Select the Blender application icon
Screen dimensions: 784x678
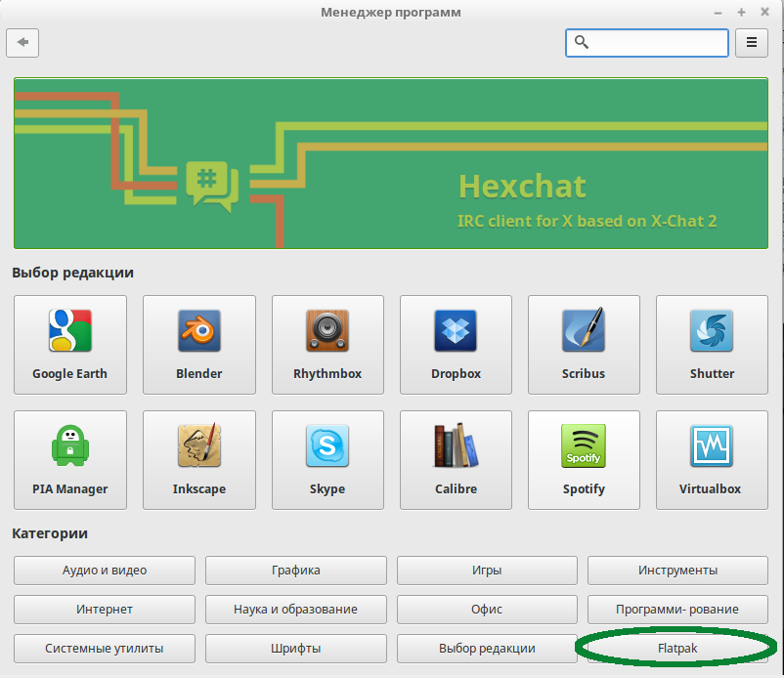pos(198,344)
